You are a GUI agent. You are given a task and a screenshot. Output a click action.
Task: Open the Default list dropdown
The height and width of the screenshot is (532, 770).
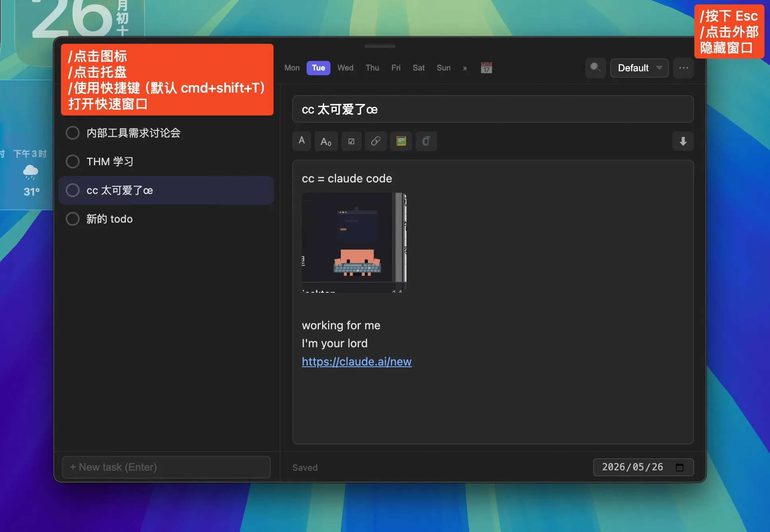pos(639,68)
